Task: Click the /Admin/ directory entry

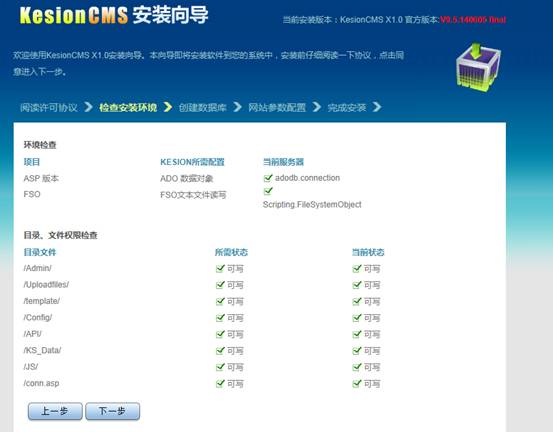Action: (38, 268)
